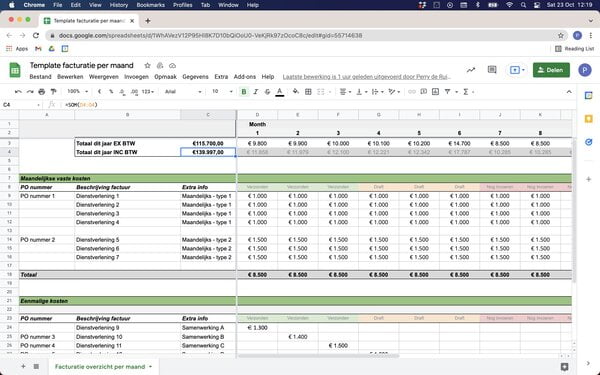This screenshot has width=600, height=375.
Task: Click the create filter funnel icon
Action: click(447, 92)
